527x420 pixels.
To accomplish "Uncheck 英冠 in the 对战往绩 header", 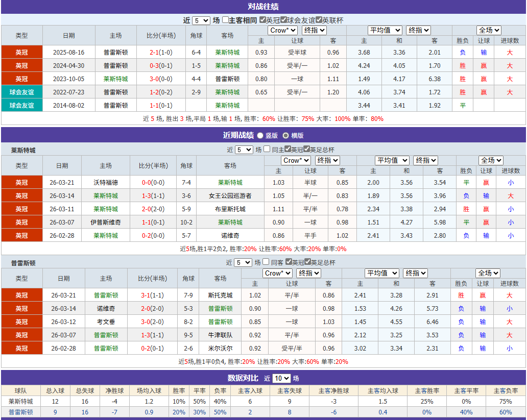I will pyautogui.click(x=262, y=17).
